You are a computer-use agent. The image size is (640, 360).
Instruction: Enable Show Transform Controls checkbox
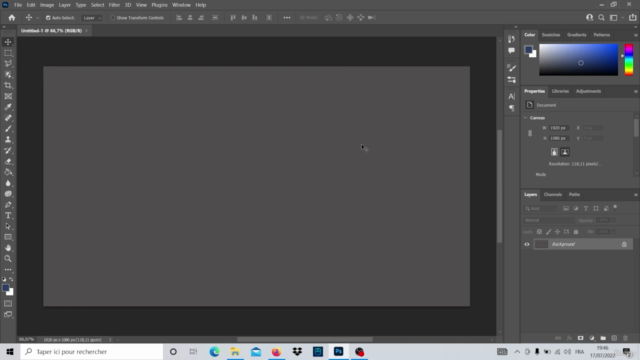coord(113,18)
